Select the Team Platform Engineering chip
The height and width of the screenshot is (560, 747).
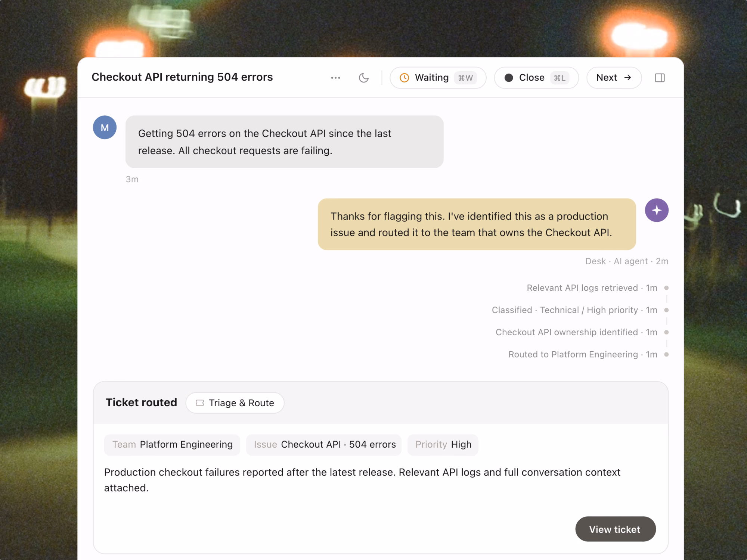(x=172, y=445)
